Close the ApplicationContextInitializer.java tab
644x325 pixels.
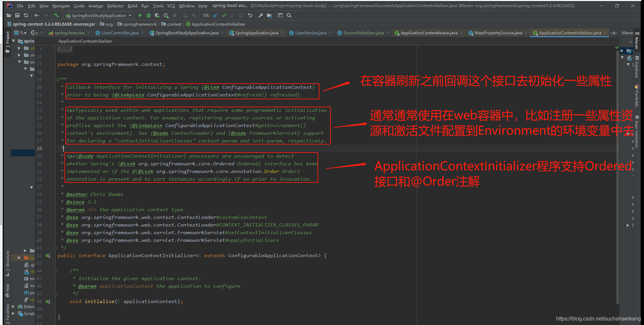pos(605,33)
